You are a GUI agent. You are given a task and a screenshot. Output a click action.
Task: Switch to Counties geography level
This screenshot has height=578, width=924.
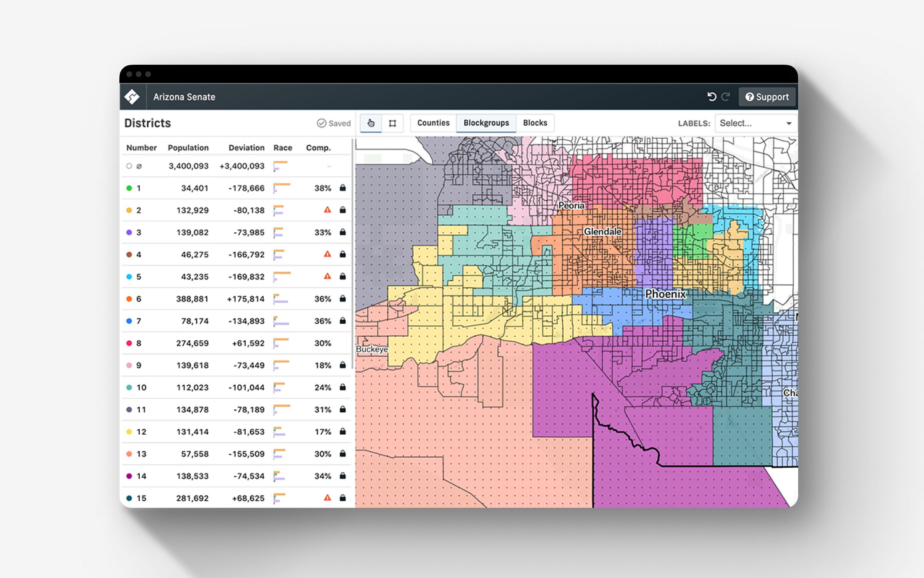pyautogui.click(x=434, y=123)
